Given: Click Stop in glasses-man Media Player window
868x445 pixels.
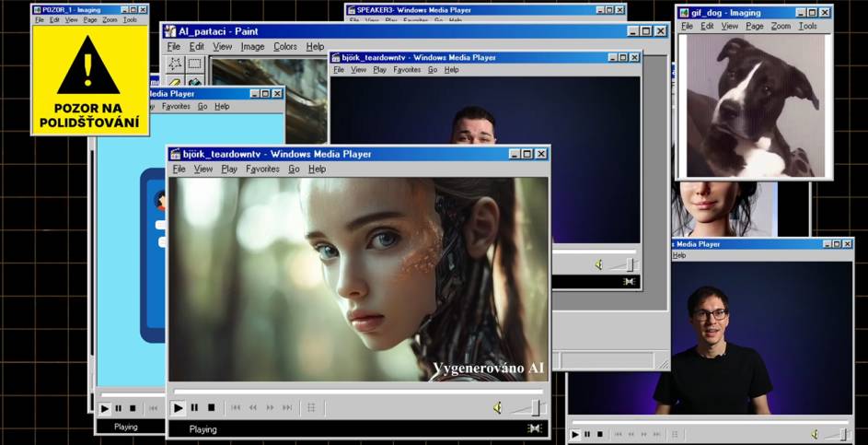Looking at the screenshot, I should [598, 435].
